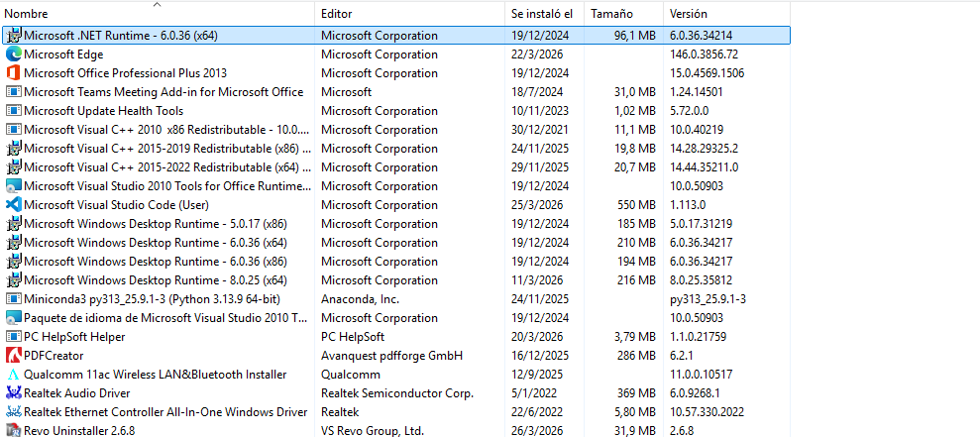
Task: Click the PDFCreator icon
Action: pyautogui.click(x=14, y=356)
